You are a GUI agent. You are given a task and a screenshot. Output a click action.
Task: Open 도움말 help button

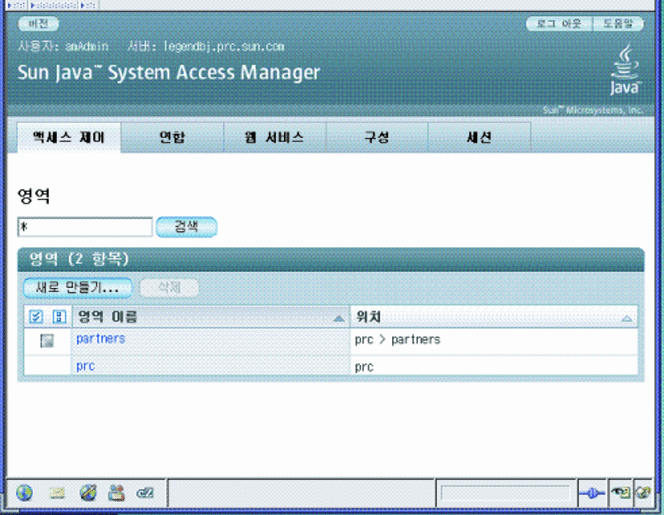pyautogui.click(x=618, y=24)
